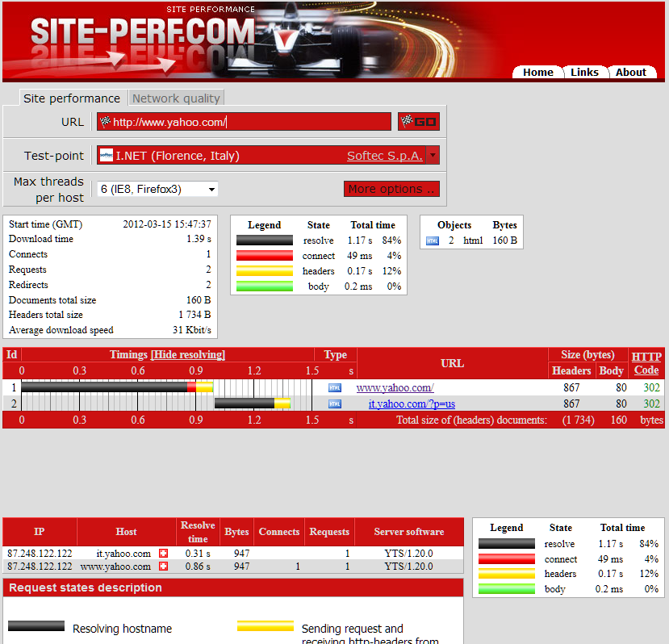
Task: Open the www.yahoo.com/ URL link
Action: pos(395,387)
